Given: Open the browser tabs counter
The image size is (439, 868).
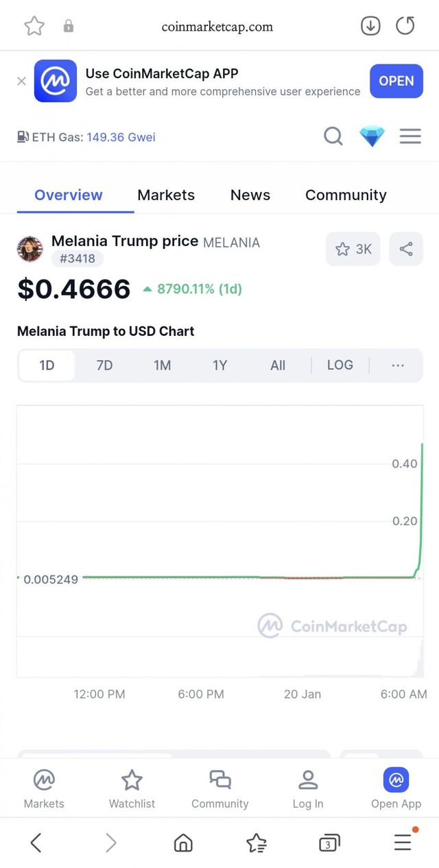Looking at the screenshot, I should 329,843.
